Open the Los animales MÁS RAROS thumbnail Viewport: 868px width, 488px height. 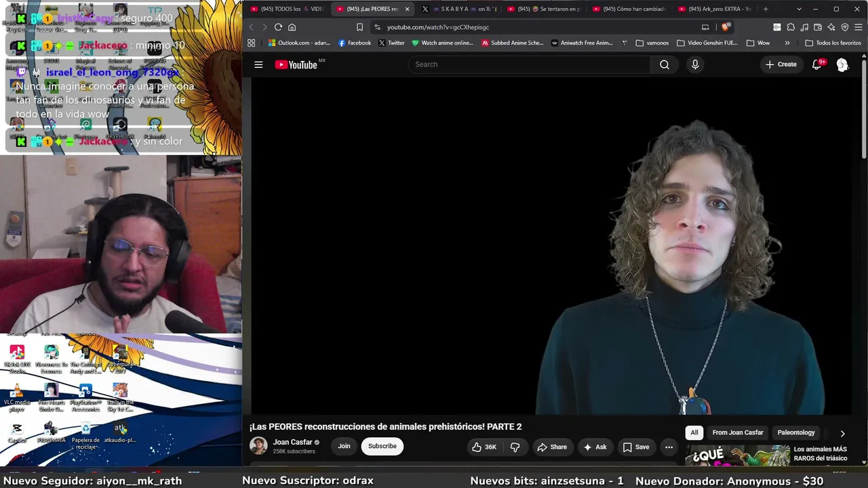[737, 455]
